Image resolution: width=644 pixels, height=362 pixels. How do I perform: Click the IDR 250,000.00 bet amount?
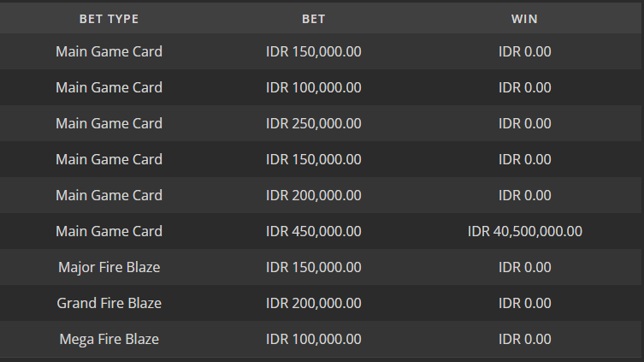pyautogui.click(x=313, y=123)
